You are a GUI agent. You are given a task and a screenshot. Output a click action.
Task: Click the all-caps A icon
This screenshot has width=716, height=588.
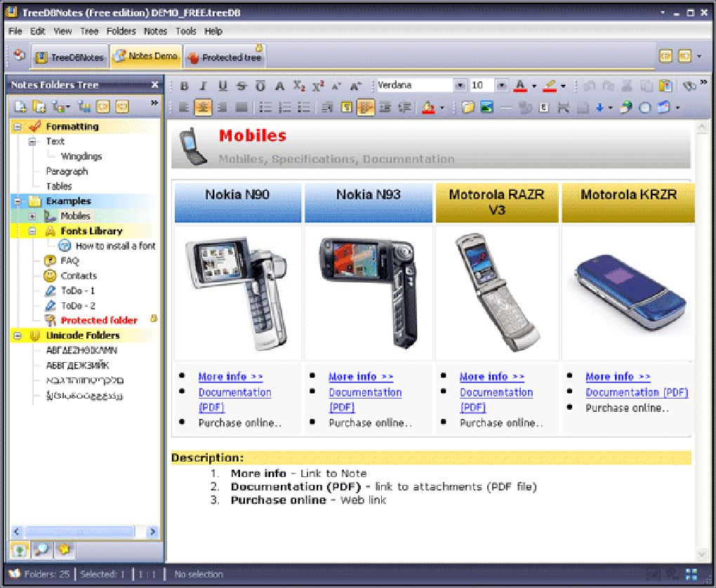(279, 86)
